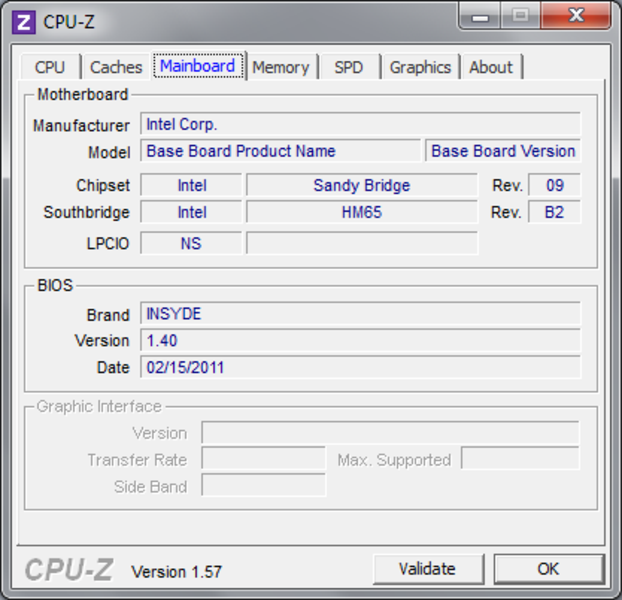This screenshot has width=622, height=600.
Task: Minimize the CPU-Z window
Action: pos(480,17)
